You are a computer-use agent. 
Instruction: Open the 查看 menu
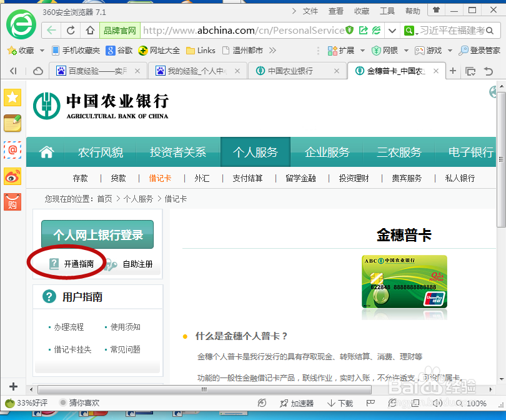pos(336,11)
